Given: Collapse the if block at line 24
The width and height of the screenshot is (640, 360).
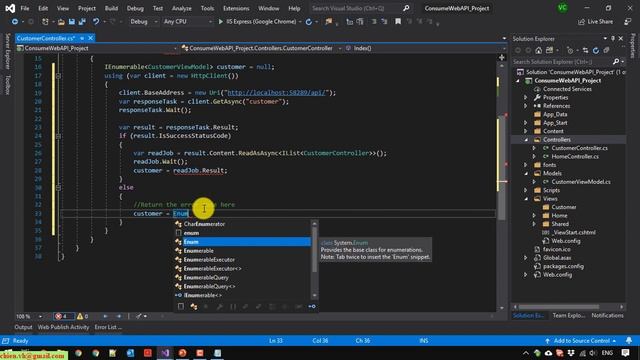Looking at the screenshot, I should 58,136.
